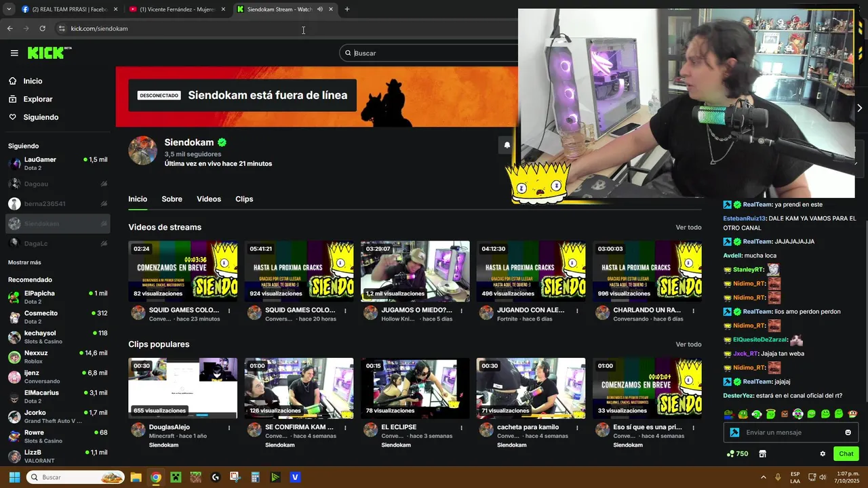Viewport: 868px width, 488px height.
Task: Click 'Ver todo' for Videos de streams
Action: (x=688, y=227)
